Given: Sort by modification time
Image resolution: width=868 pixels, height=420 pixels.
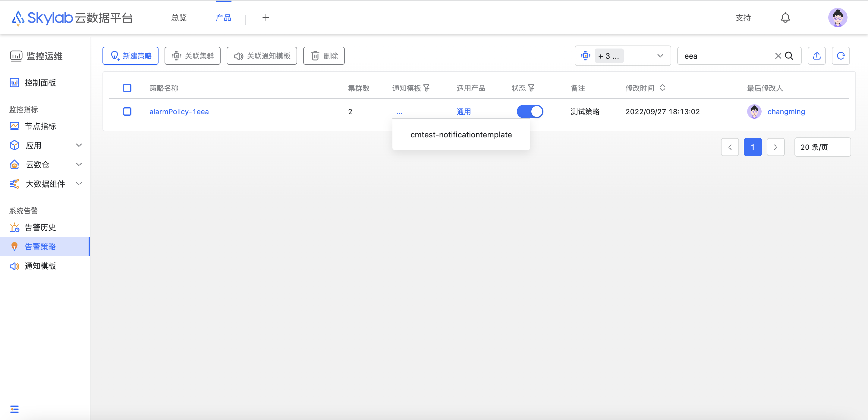Looking at the screenshot, I should tap(662, 88).
